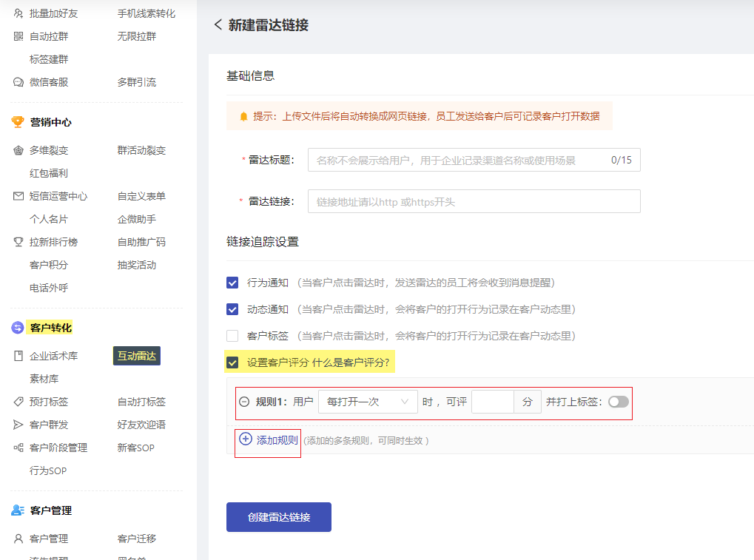Click the 客户管理 section people icon
This screenshot has height=560, width=754.
coord(17,510)
